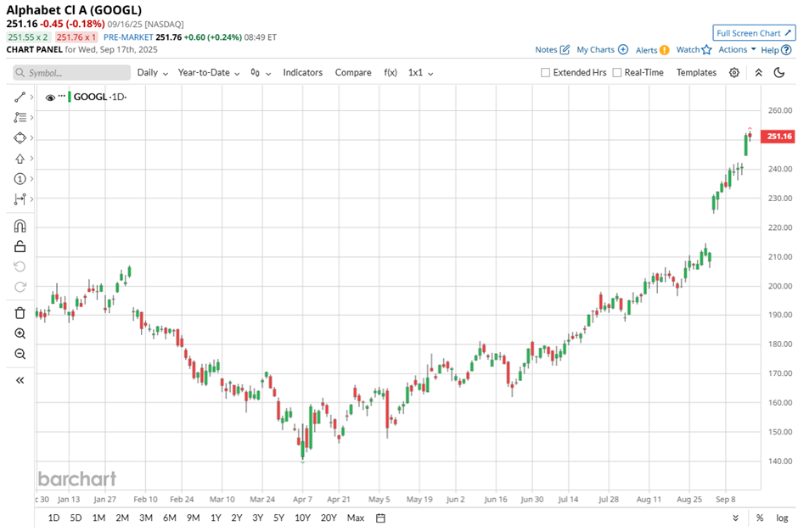Expand the trend line tool submenu arrow

tap(31, 97)
